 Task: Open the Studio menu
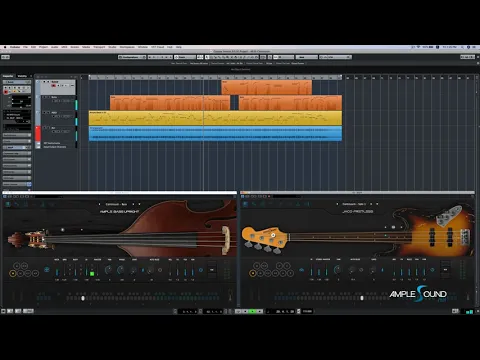pyautogui.click(x=112, y=47)
